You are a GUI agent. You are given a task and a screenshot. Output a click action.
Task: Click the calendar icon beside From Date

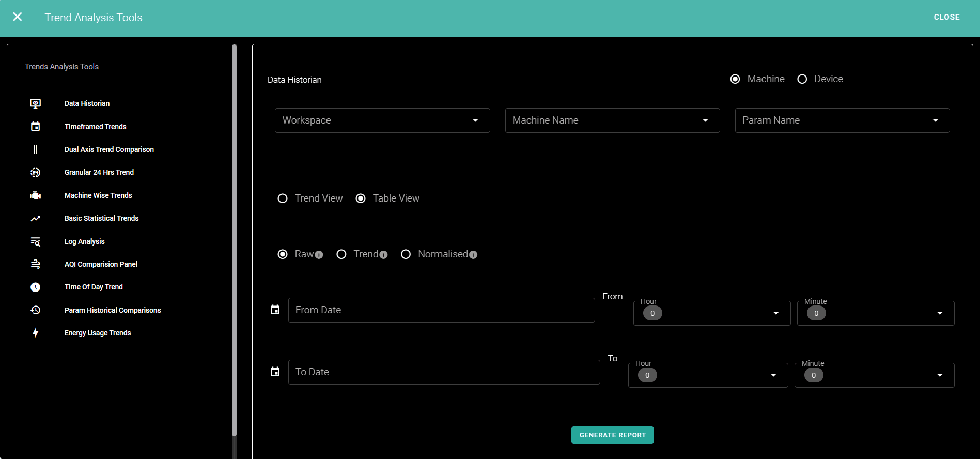point(275,310)
